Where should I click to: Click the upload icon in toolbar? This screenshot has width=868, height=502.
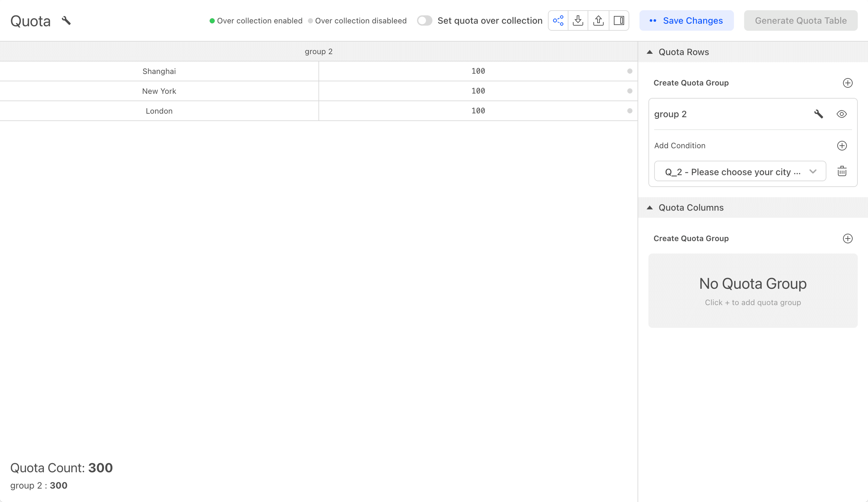click(x=598, y=21)
